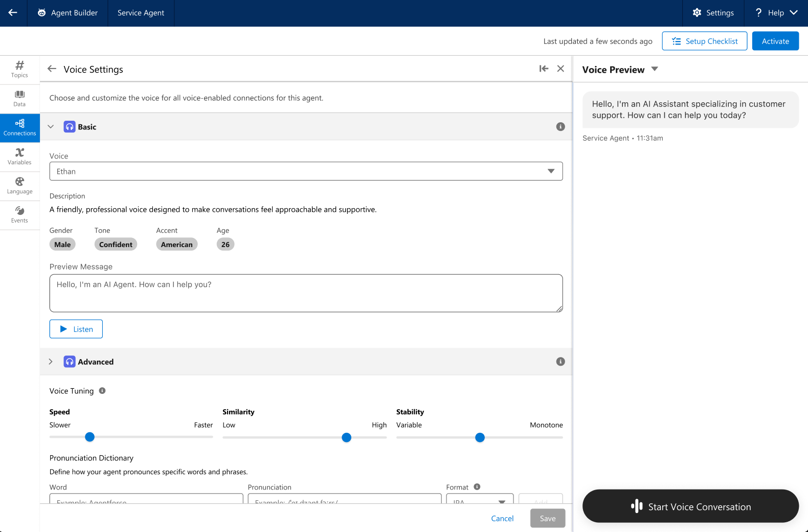Open the Voice dropdown showing Ethan

(x=306, y=171)
